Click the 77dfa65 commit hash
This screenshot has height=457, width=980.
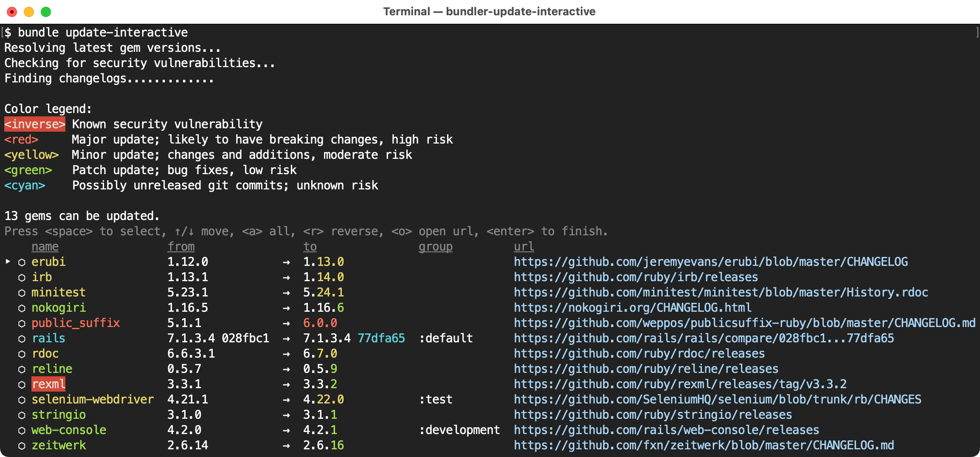[381, 338]
